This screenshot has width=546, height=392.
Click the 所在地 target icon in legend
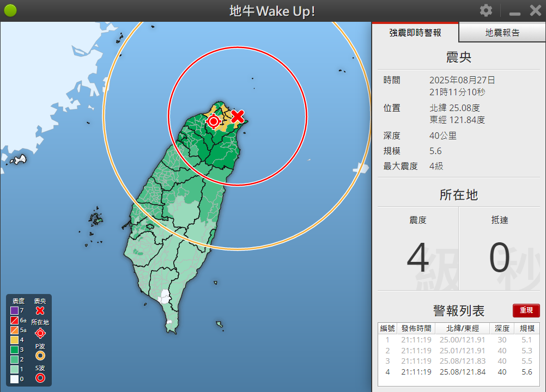click(40, 333)
